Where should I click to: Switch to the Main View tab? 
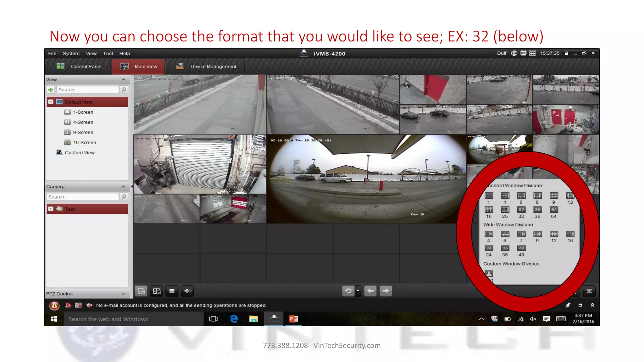pyautogui.click(x=138, y=67)
